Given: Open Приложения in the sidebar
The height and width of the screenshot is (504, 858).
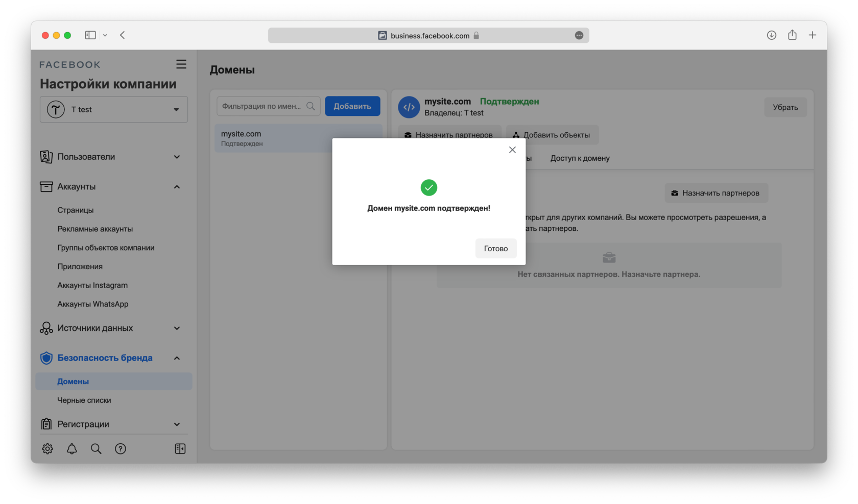Looking at the screenshot, I should pos(80,267).
